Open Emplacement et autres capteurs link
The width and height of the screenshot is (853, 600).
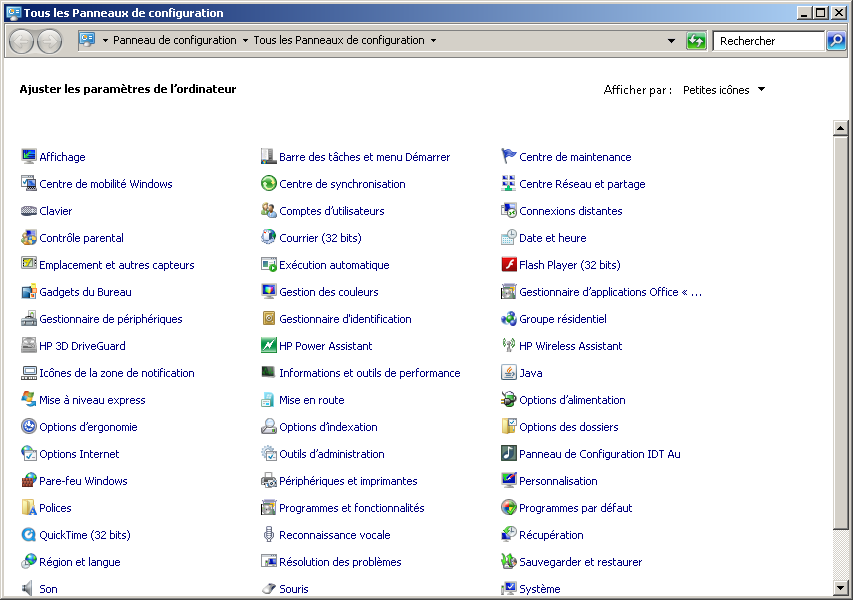(116, 265)
